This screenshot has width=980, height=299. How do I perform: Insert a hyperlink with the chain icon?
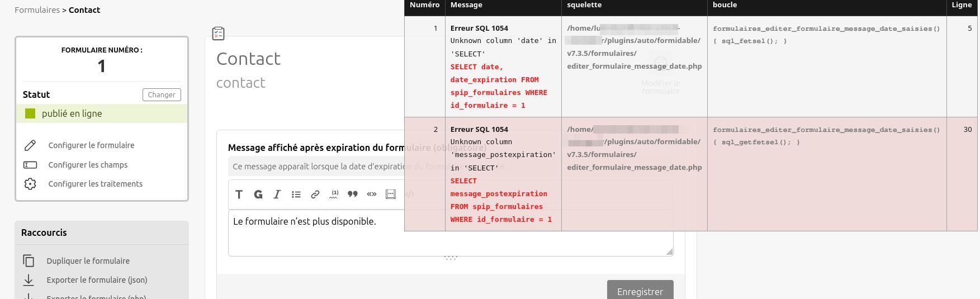click(x=315, y=194)
